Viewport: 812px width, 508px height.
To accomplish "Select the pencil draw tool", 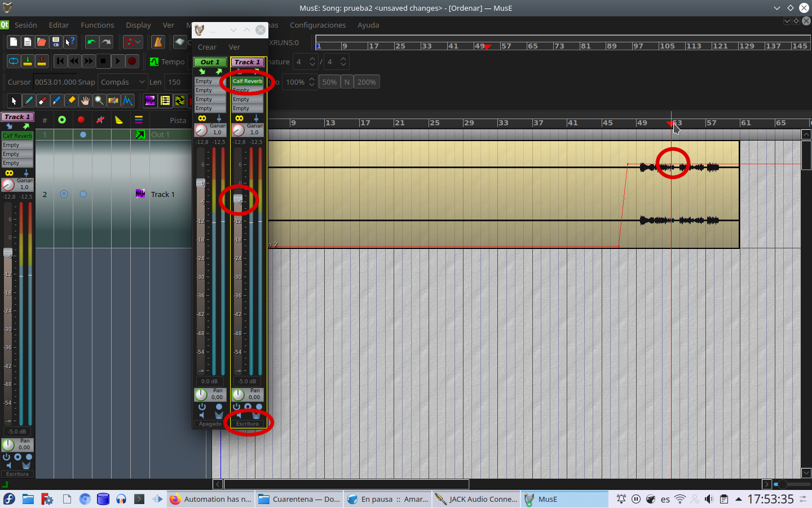I will tap(28, 100).
